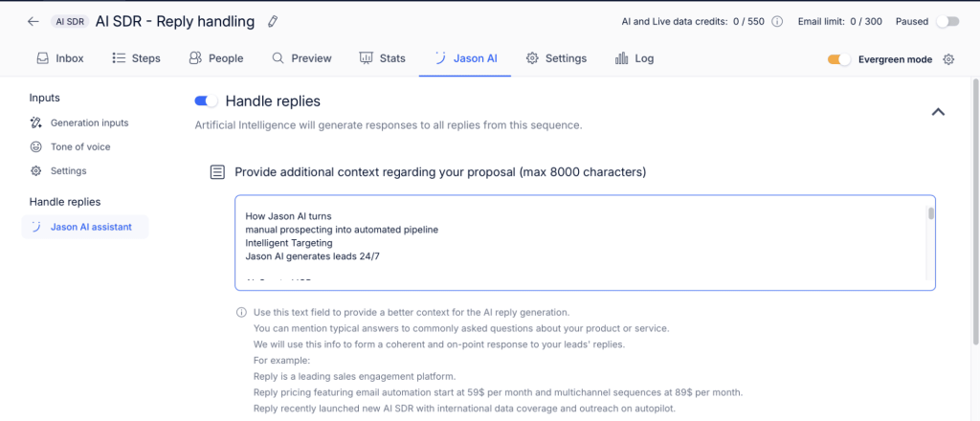Turn off Handle replies toggle
Screen dimensions: 980x421
click(x=207, y=100)
